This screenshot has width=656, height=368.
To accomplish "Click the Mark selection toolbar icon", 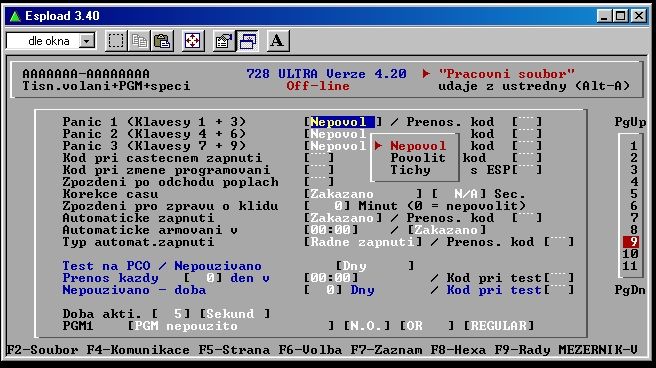I will coord(116,41).
